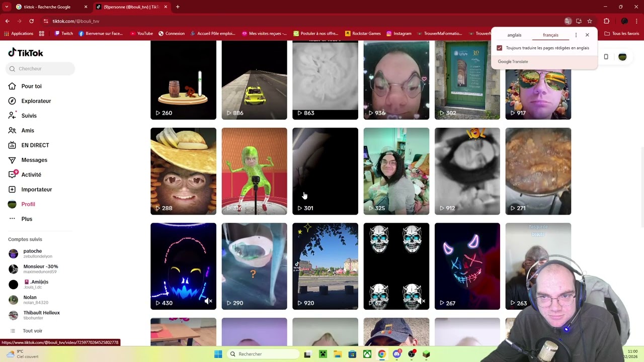This screenshot has width=644, height=362.
Task: Open the Rockstar Games bookmark
Action: [363, 34]
